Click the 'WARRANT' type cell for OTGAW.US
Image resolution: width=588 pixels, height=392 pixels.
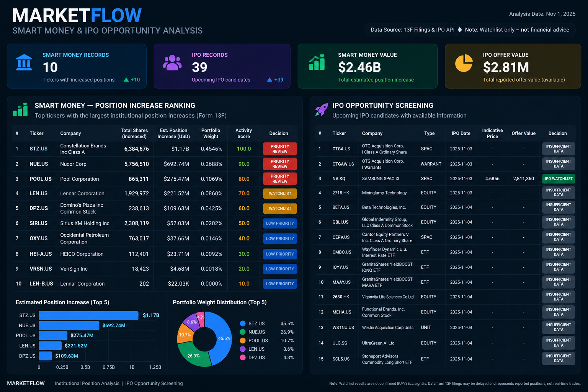tap(431, 164)
